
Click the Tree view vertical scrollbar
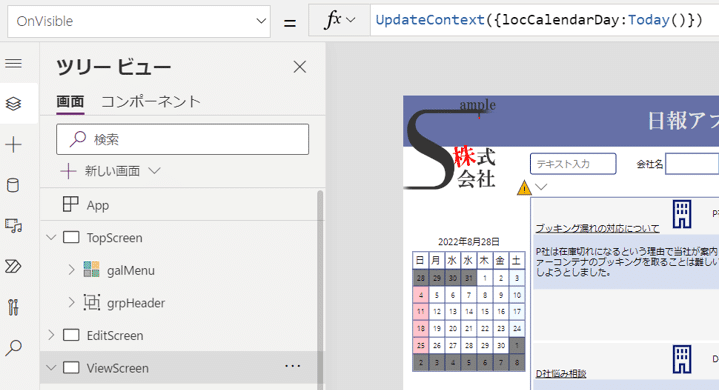pos(320,289)
